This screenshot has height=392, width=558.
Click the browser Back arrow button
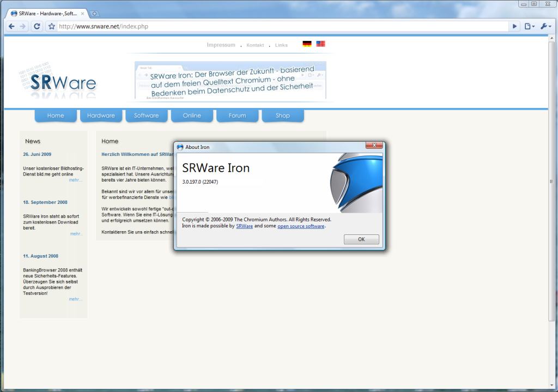tap(11, 26)
